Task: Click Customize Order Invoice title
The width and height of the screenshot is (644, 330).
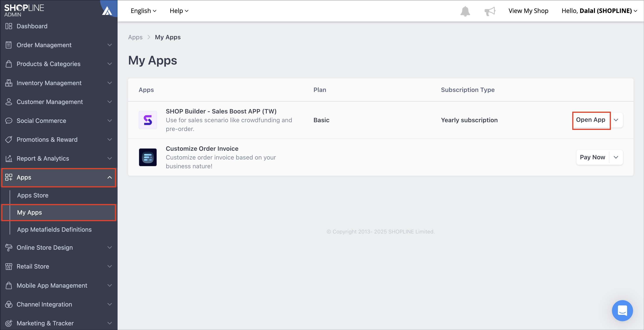Action: (202, 149)
